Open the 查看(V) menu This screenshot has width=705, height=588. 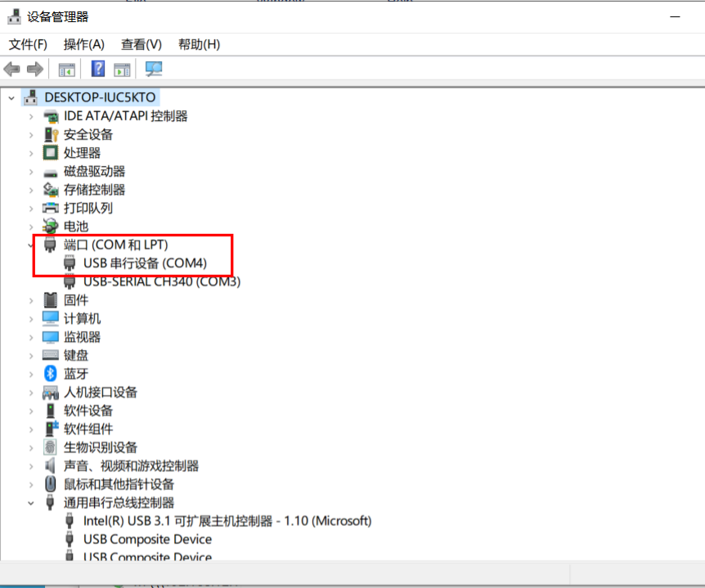click(x=139, y=44)
